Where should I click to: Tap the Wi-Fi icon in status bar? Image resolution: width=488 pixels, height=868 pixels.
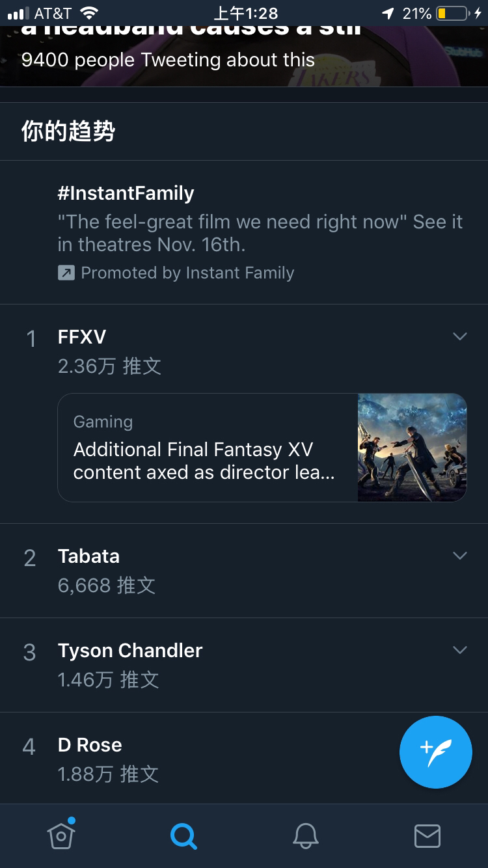(x=88, y=13)
